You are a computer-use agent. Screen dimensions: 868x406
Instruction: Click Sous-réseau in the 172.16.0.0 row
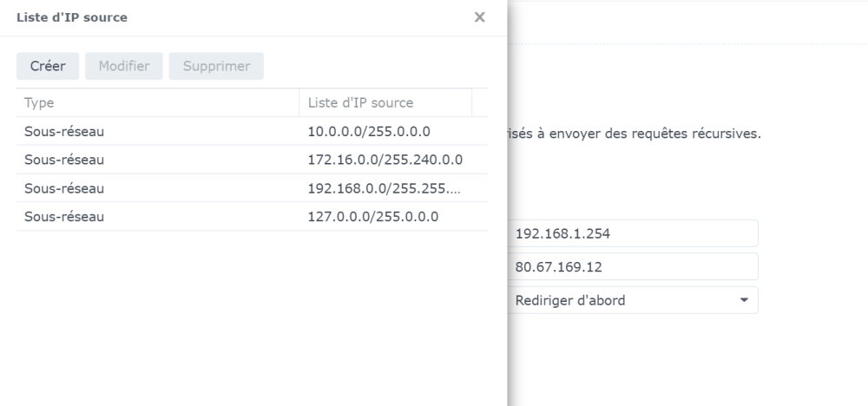point(64,160)
